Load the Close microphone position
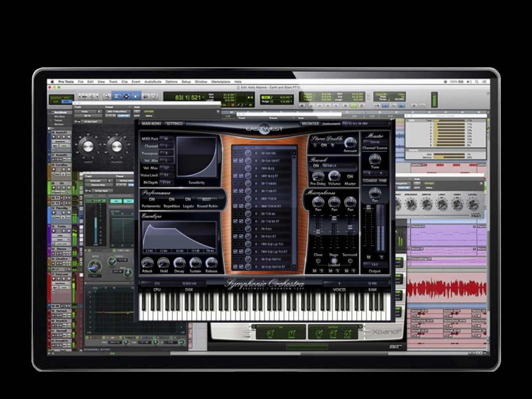532x399 pixels. 318,261
